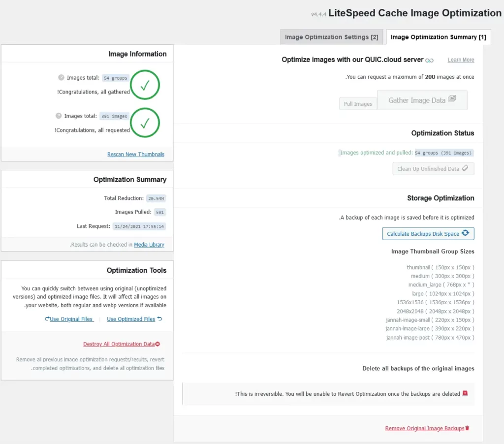Click the images icon on Gather Image Data

pos(452,99)
